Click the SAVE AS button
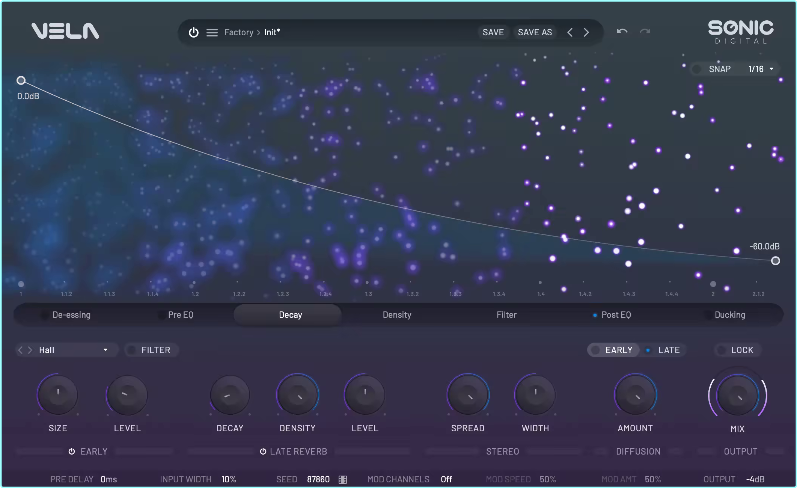Image resolution: width=797 pixels, height=488 pixels. click(x=535, y=33)
